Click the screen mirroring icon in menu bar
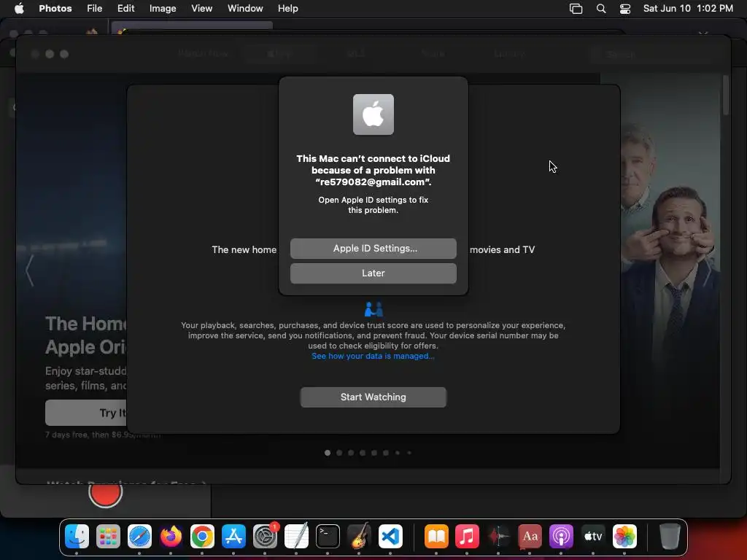This screenshot has width=747, height=560. [x=576, y=9]
